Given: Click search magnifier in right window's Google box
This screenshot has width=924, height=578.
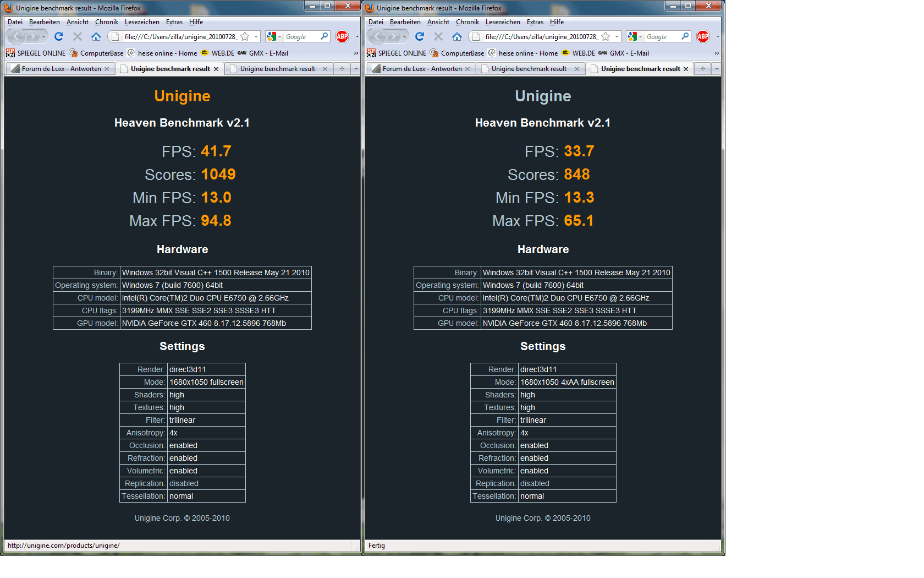Looking at the screenshot, I should pos(685,36).
